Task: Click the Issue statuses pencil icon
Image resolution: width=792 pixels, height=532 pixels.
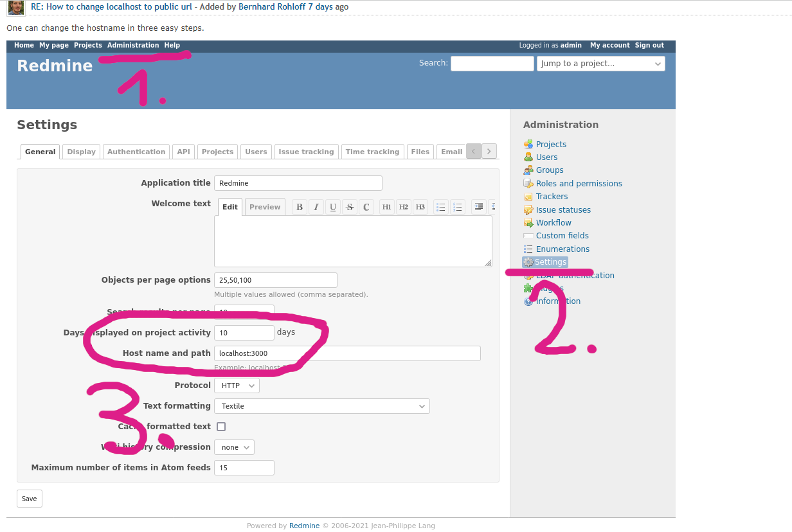Action: pos(528,210)
